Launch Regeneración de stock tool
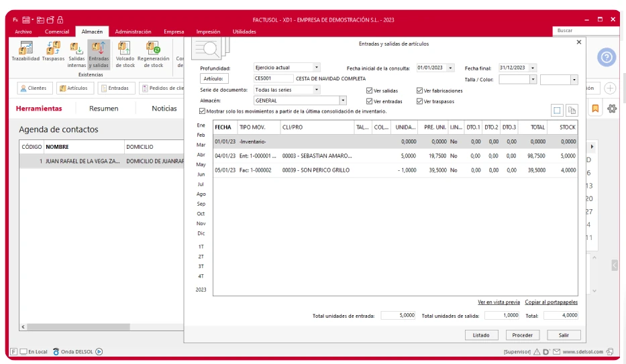Viewport: 626px width, 364px height. [x=153, y=50]
